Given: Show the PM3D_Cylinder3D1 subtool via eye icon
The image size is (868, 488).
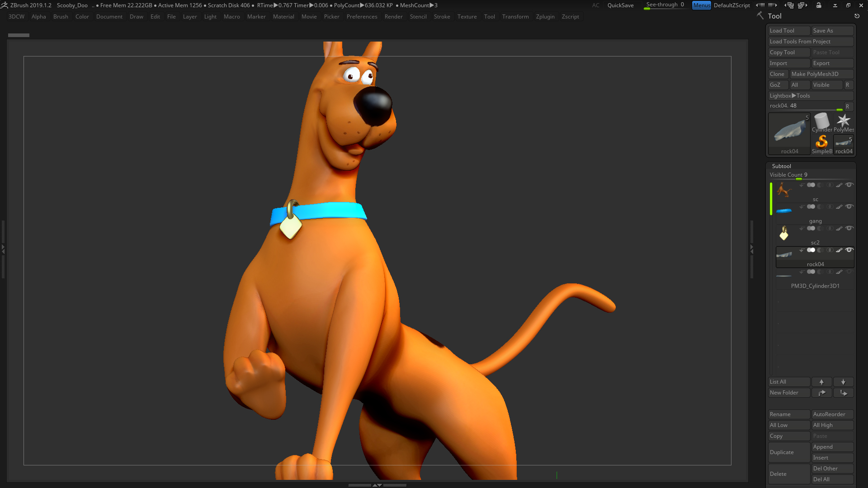Looking at the screenshot, I should pyautogui.click(x=849, y=272).
